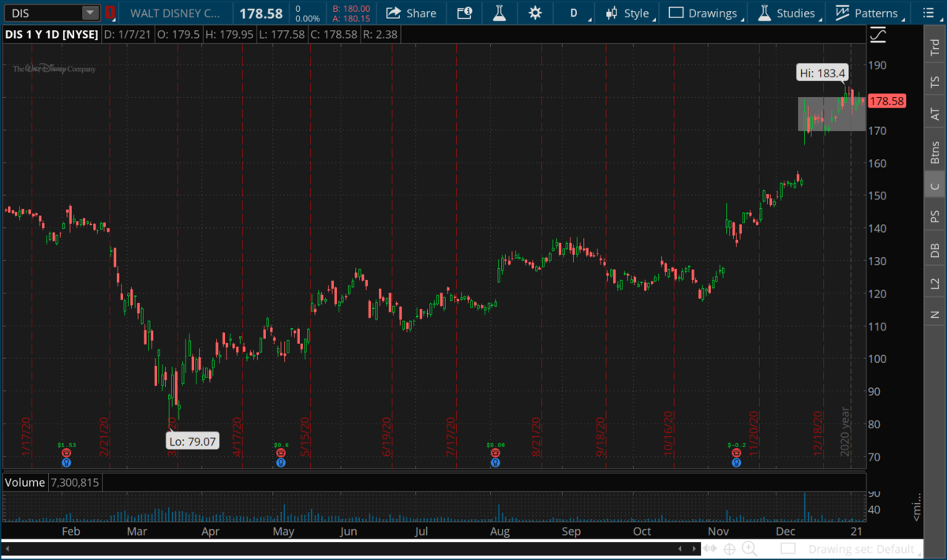Click the DIS 1 Y 1D [NYSE] title
Screen dimensions: 947x560
[52, 35]
